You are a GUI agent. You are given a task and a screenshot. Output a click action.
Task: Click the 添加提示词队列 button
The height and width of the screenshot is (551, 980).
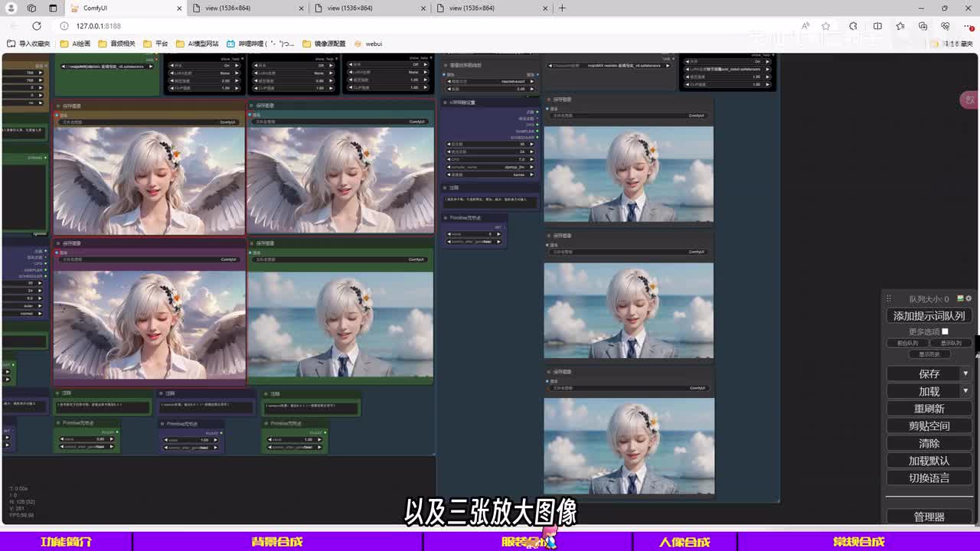(929, 315)
